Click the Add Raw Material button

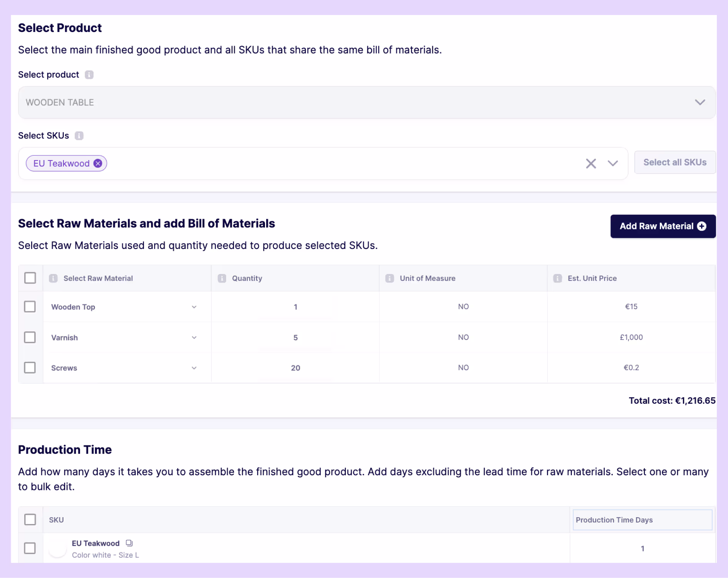pos(663,226)
